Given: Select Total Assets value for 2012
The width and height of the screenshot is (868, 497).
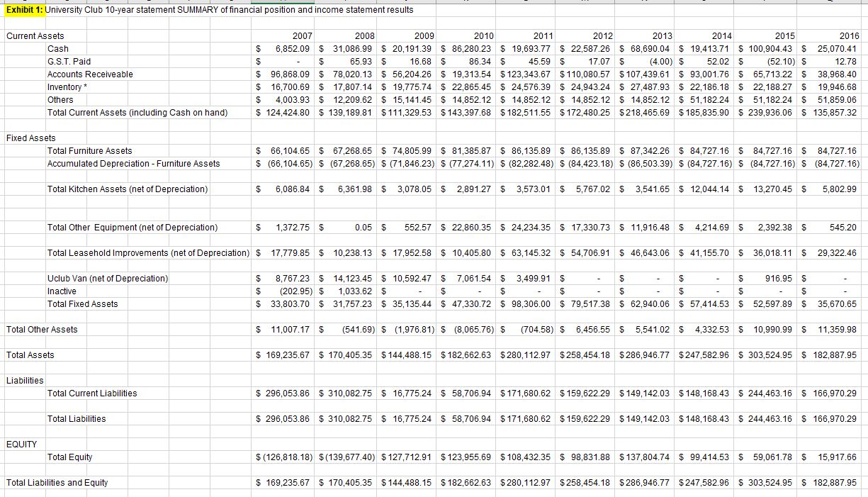Looking at the screenshot, I should pyautogui.click(x=585, y=354).
